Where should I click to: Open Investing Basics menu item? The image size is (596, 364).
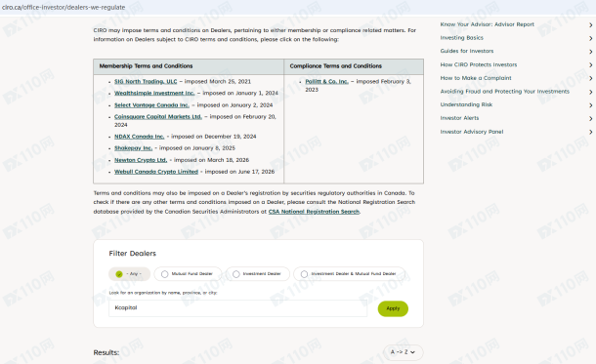pos(461,38)
